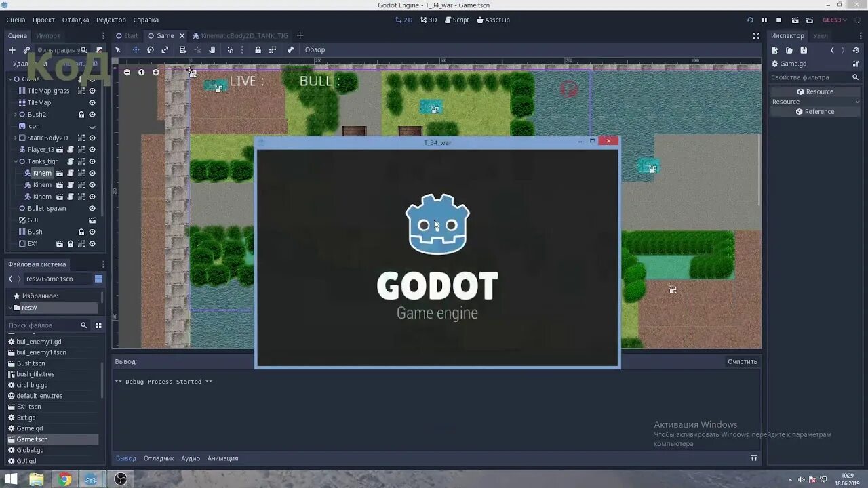The width and height of the screenshot is (868, 488).
Task: Select Game.tscn in the file system panel
Action: [31, 439]
